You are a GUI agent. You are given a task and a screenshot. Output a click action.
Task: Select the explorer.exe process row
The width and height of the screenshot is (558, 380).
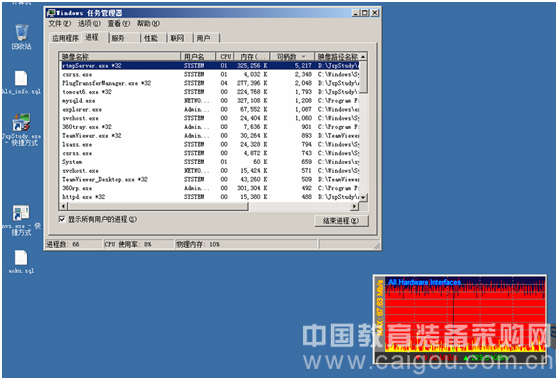click(x=210, y=109)
